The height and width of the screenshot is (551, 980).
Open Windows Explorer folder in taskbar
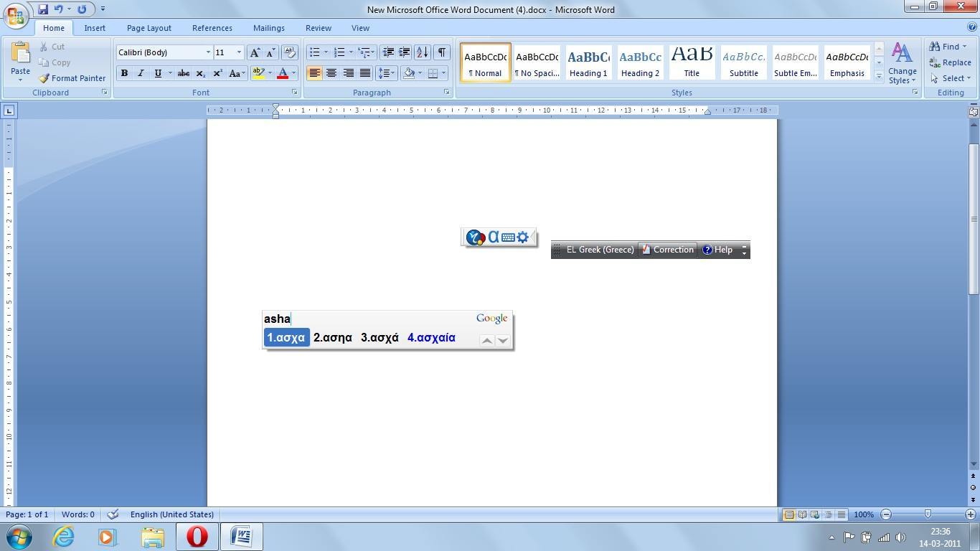point(152,537)
